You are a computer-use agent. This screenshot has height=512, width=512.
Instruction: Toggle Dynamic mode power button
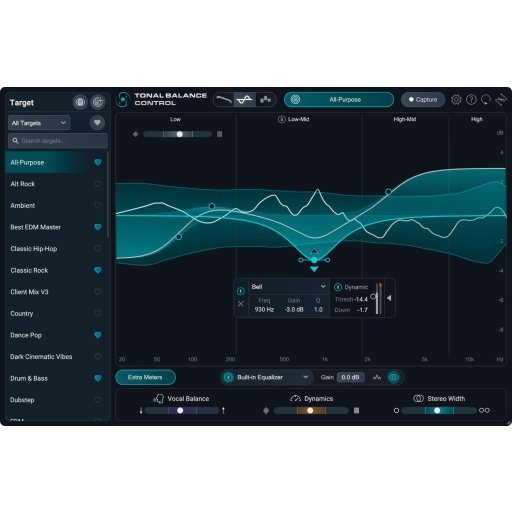coord(338,287)
